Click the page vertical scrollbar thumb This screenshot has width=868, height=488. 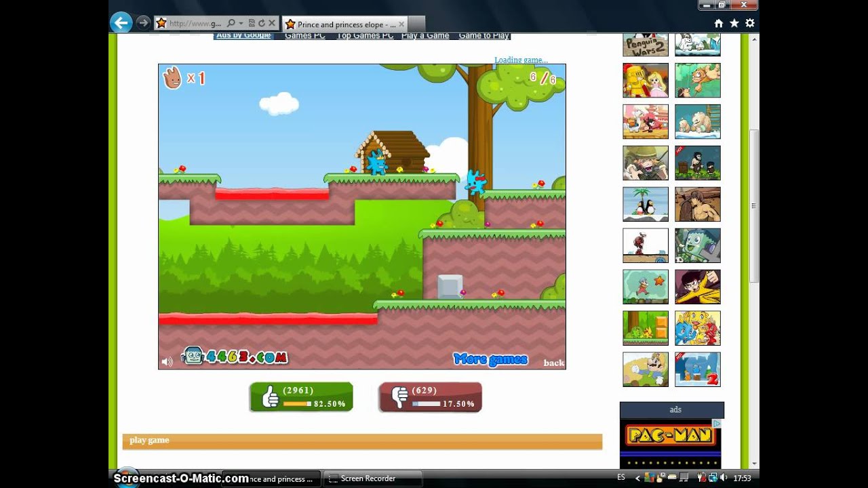tap(754, 205)
